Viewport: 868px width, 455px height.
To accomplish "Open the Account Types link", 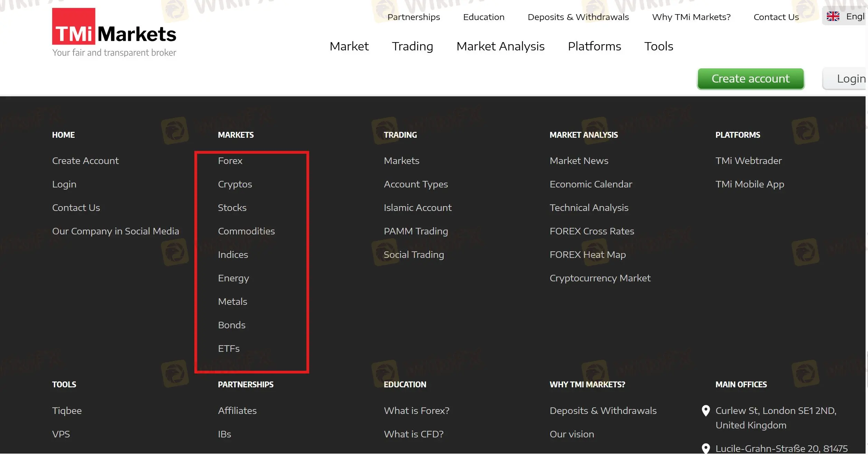I will click(x=416, y=184).
